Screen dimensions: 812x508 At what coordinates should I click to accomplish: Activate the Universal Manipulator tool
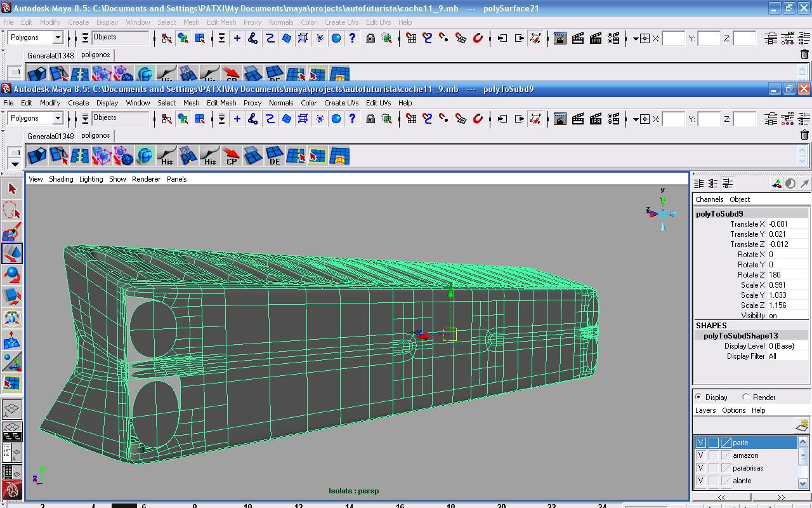[x=12, y=318]
